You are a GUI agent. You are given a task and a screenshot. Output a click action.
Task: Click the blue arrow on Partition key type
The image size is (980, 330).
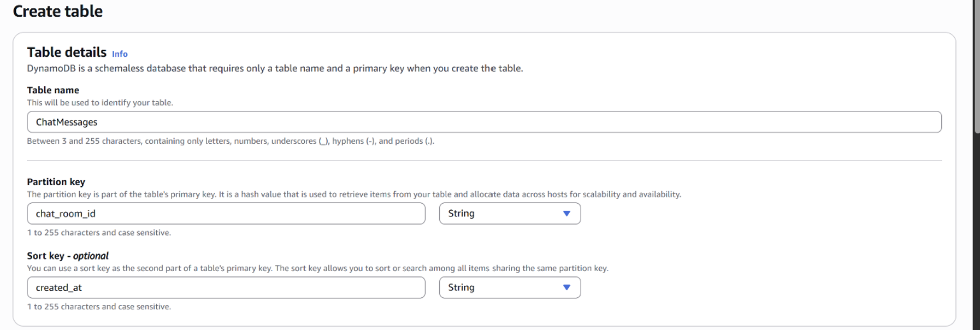click(566, 214)
